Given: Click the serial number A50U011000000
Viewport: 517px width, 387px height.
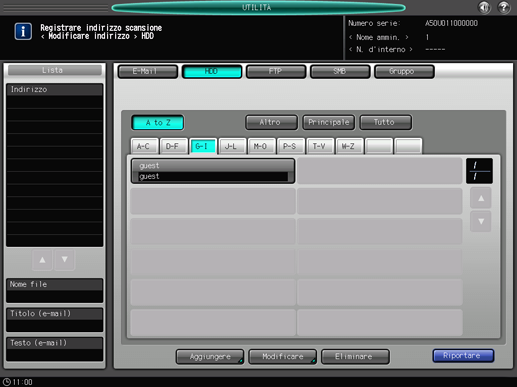Looking at the screenshot, I should [451, 23].
